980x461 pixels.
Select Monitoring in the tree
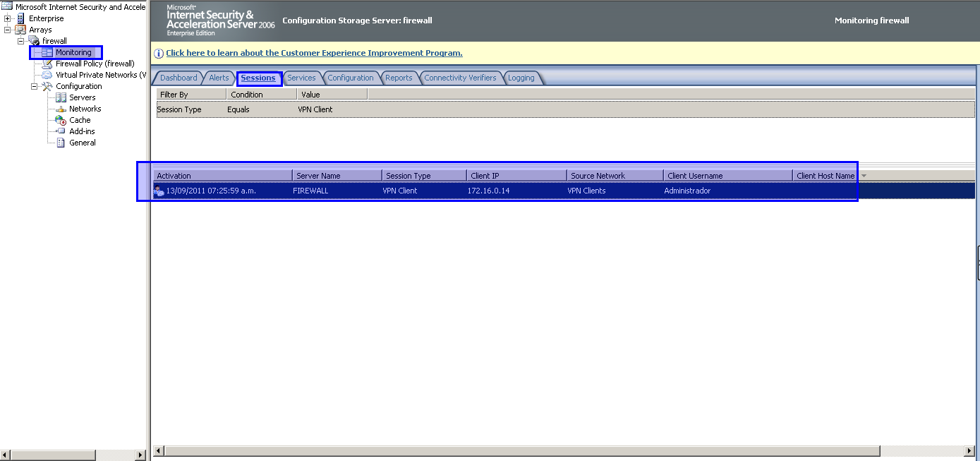(73, 52)
